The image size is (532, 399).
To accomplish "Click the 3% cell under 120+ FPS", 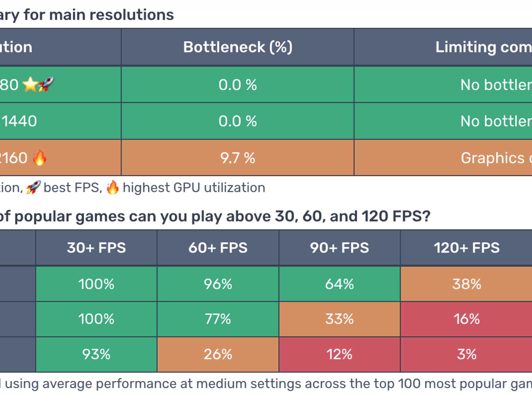I will coord(467,354).
